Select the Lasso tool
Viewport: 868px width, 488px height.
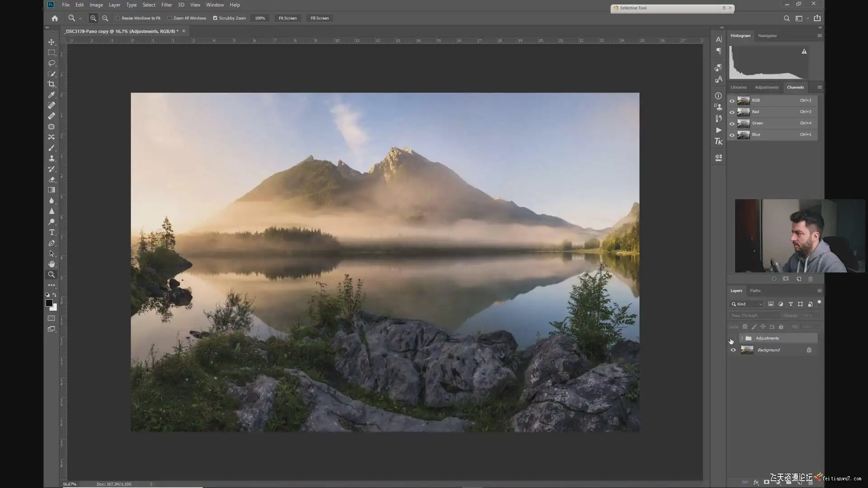pos(52,63)
